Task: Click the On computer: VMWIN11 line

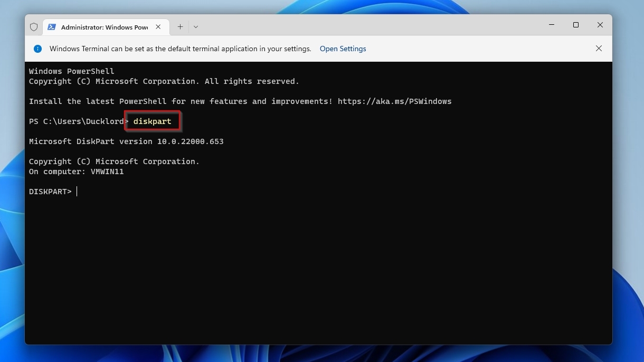Action: [x=76, y=171]
